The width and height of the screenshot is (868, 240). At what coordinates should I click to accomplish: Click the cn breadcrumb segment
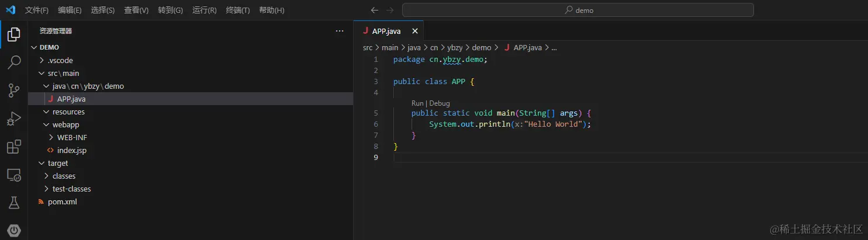[x=434, y=48]
